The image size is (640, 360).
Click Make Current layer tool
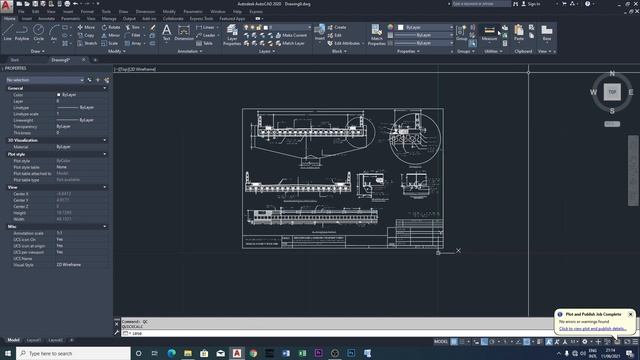291,35
